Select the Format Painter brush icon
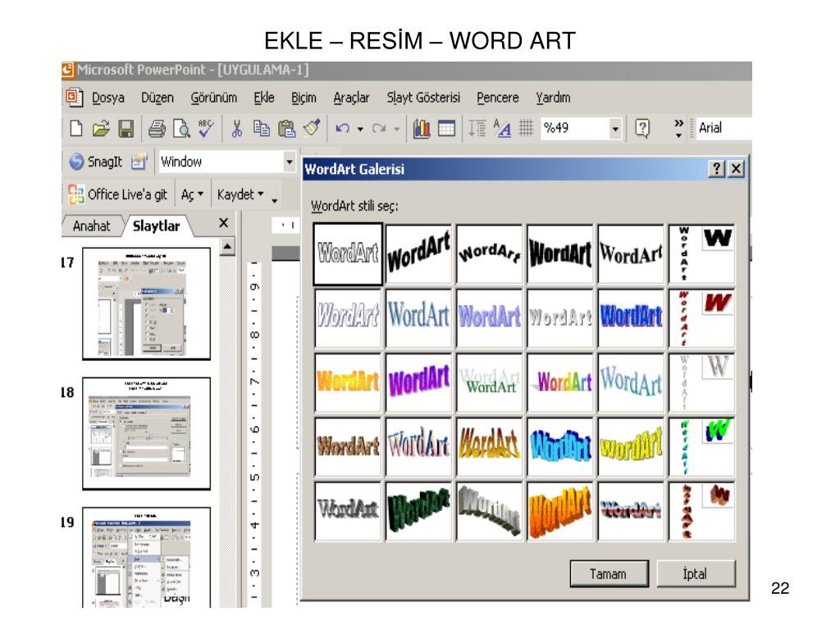Image resolution: width=840 pixels, height=630 pixels. pyautogui.click(x=312, y=128)
